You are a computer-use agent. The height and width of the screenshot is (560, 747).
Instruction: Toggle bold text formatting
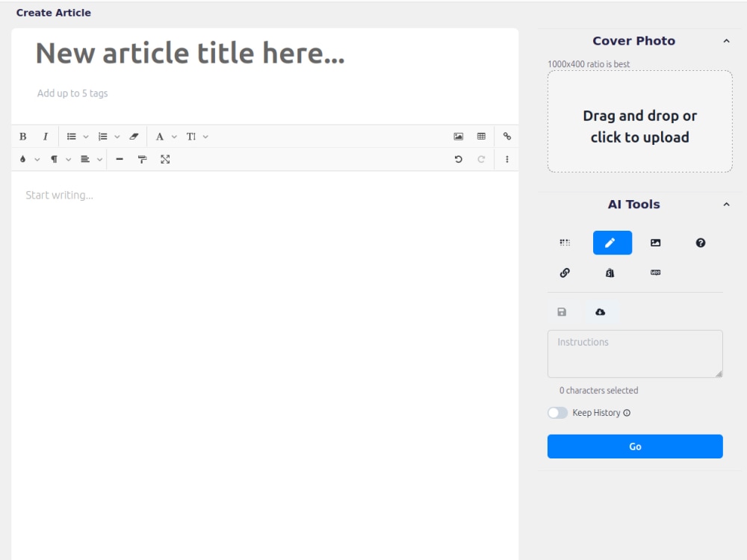coord(22,136)
